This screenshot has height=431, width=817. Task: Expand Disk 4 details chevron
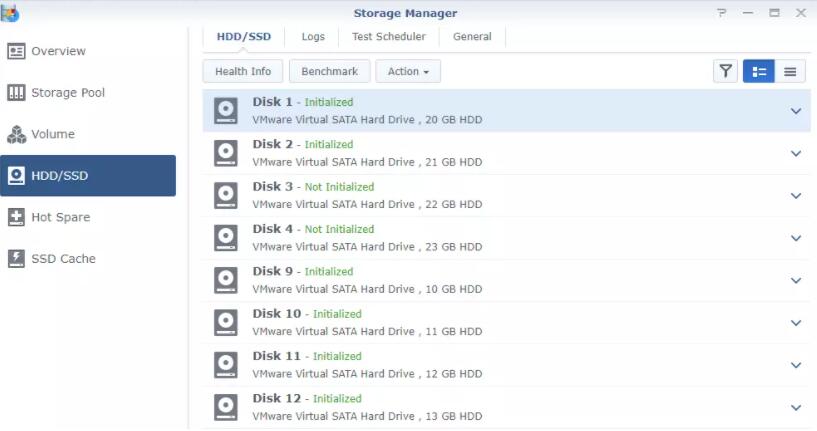[x=796, y=238]
